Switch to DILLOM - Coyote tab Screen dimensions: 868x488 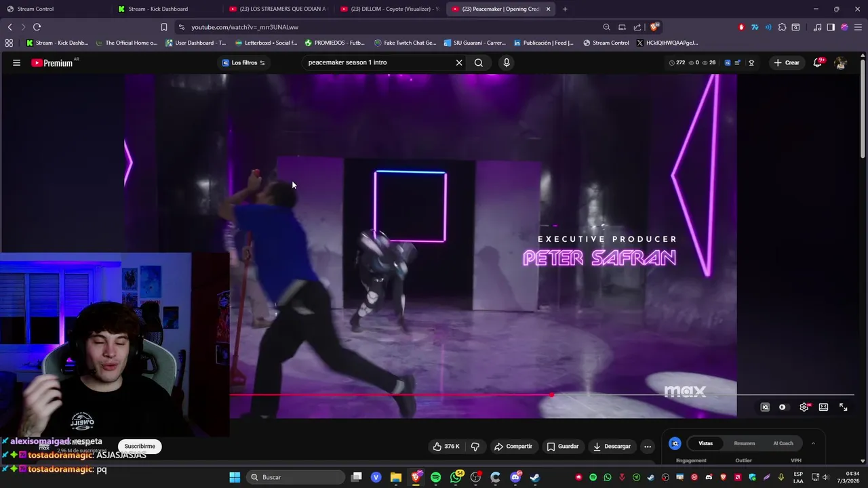pyautogui.click(x=389, y=9)
